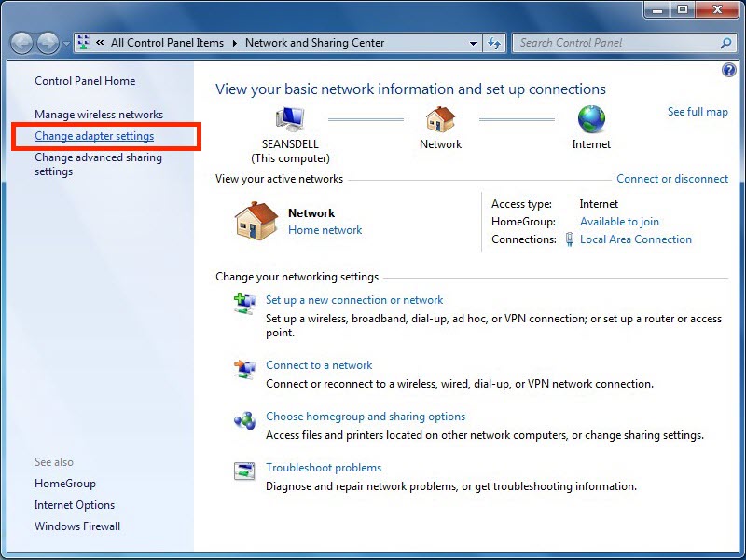The image size is (746, 560).
Task: Open the recent pages dropdown arrow
Action: pyautogui.click(x=66, y=44)
